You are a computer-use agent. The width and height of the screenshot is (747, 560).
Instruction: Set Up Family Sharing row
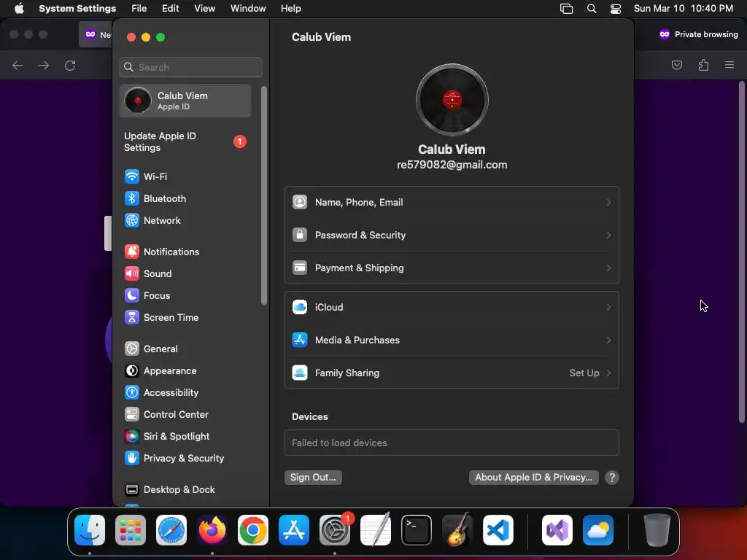coord(452,373)
